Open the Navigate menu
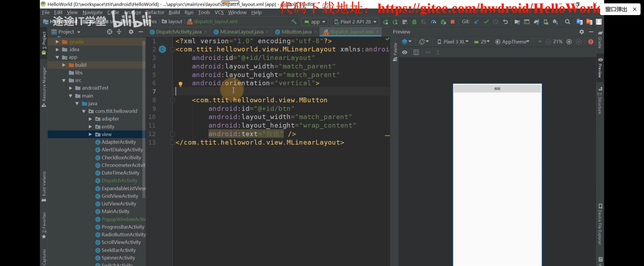Screen dimensions: 644x266 (x=92, y=12)
